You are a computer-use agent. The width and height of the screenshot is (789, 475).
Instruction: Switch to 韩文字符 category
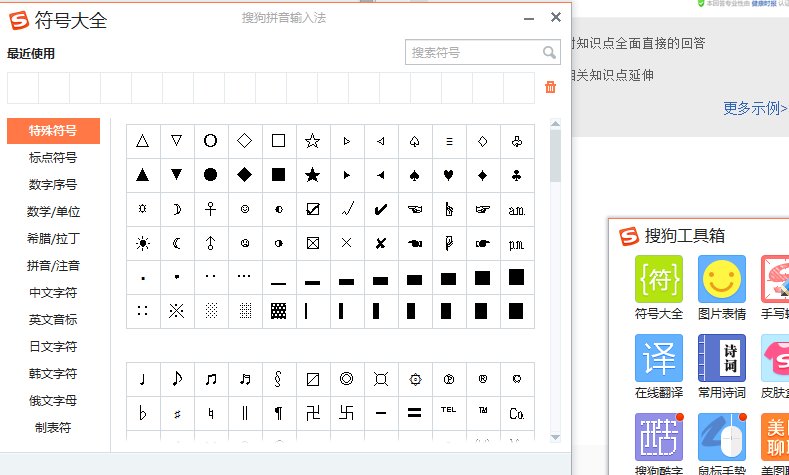pos(53,374)
